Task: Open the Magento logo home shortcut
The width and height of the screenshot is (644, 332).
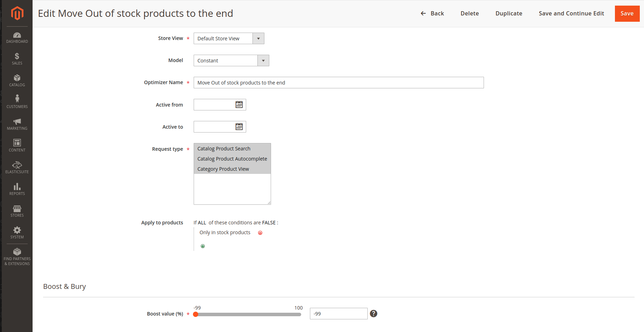Action: (x=17, y=14)
